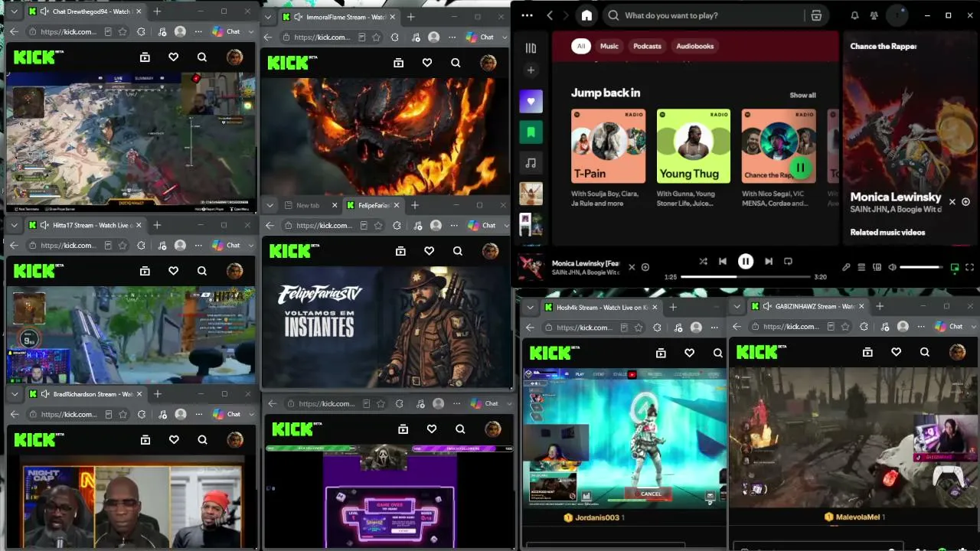
Task: Select the Podcasts filter in Spotify
Action: coord(647,46)
